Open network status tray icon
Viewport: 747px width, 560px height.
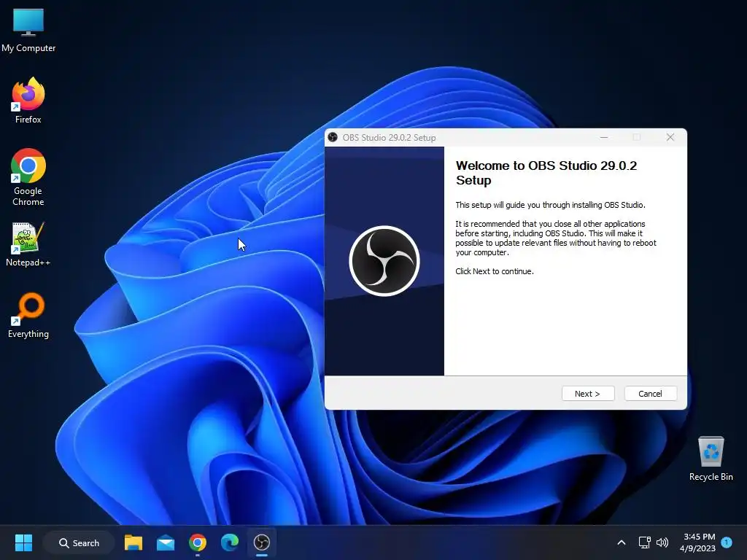point(644,542)
